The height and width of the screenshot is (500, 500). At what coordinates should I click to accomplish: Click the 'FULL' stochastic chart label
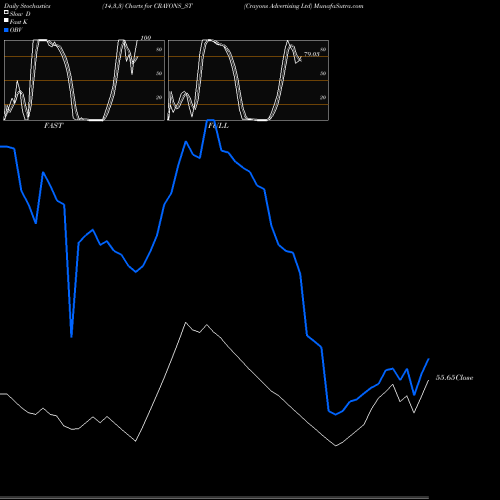coord(218,126)
